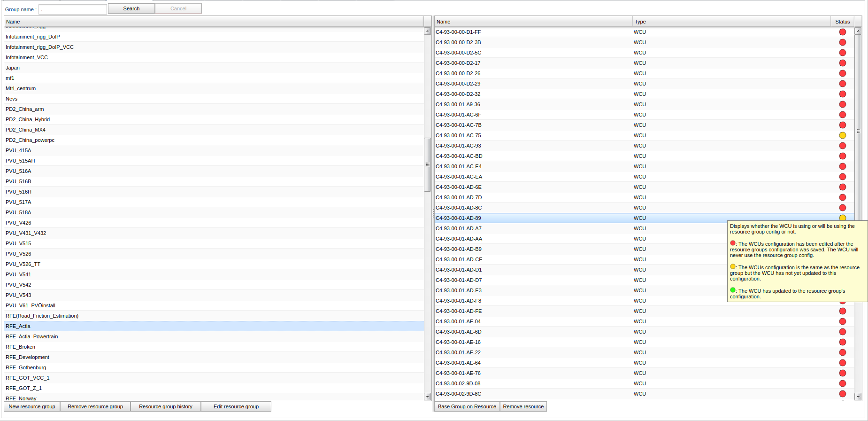This screenshot has height=421, width=868.
Task: Click red status indicator of C4-93-00-01-A9-36
Action: pyautogui.click(x=842, y=104)
